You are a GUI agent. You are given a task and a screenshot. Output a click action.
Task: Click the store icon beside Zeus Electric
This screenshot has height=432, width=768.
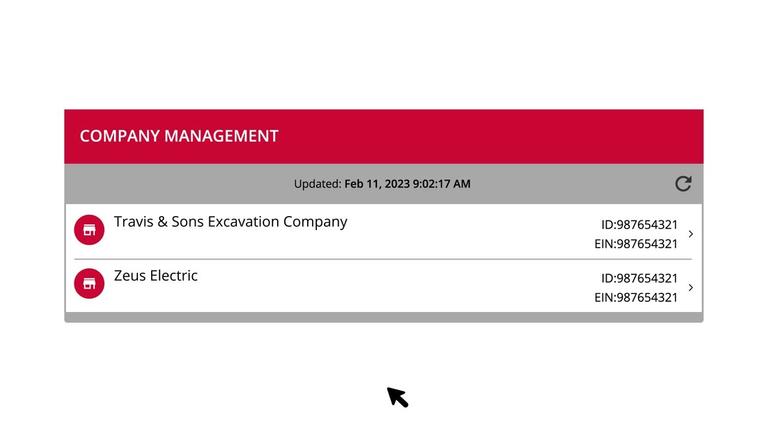point(89,284)
